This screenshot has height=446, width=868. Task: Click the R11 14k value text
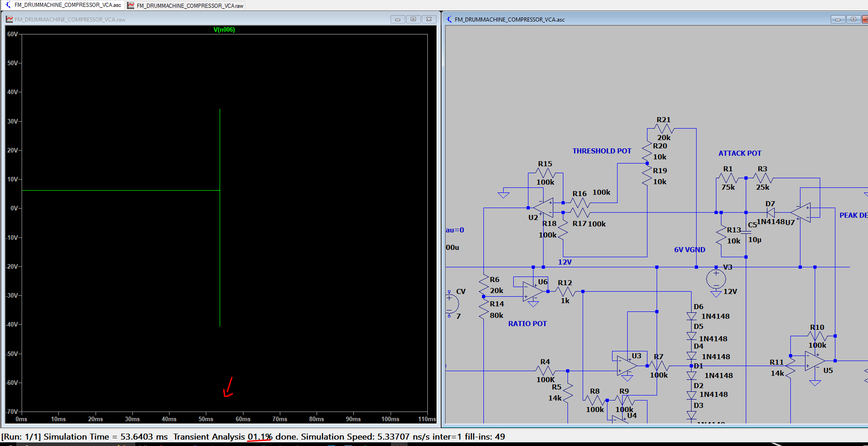(777, 373)
